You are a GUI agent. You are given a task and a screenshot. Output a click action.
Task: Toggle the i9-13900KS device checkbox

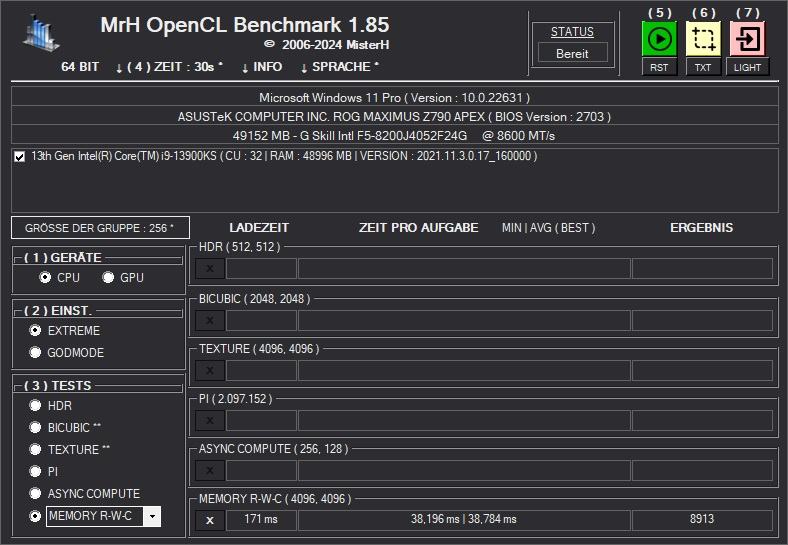pos(20,157)
